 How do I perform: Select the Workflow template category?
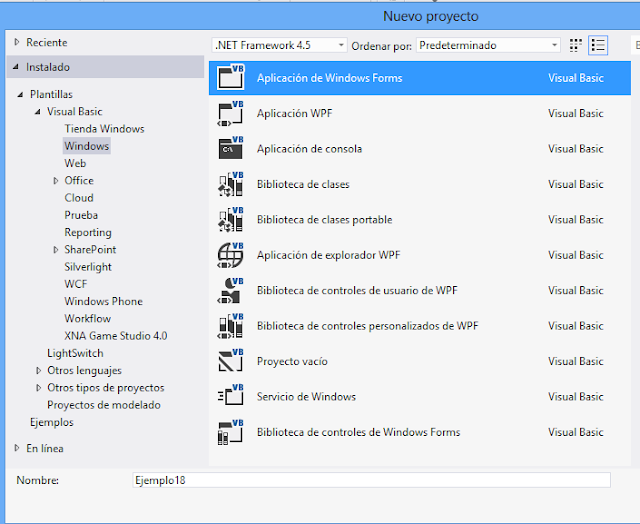click(87, 318)
